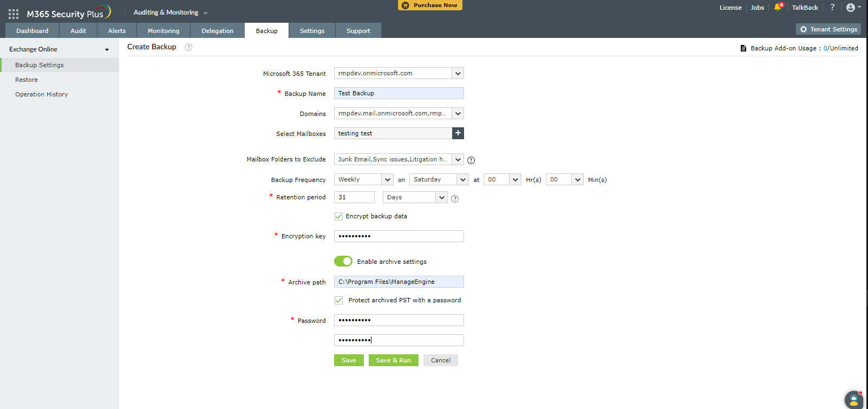Cancel the backup creation
The image size is (868, 409).
(441, 360)
